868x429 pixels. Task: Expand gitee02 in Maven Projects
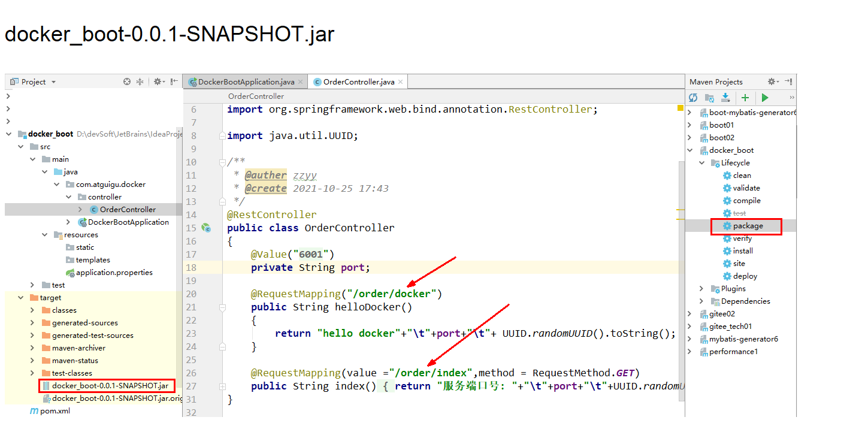pos(689,314)
